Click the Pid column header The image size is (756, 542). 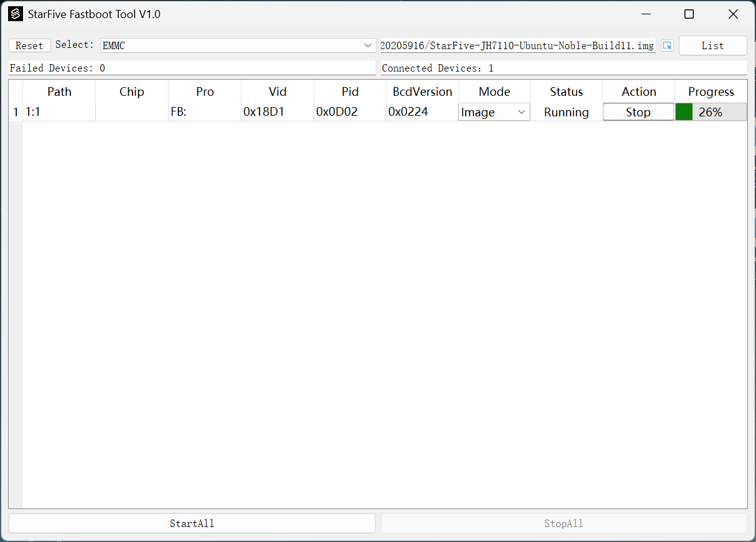click(x=350, y=91)
